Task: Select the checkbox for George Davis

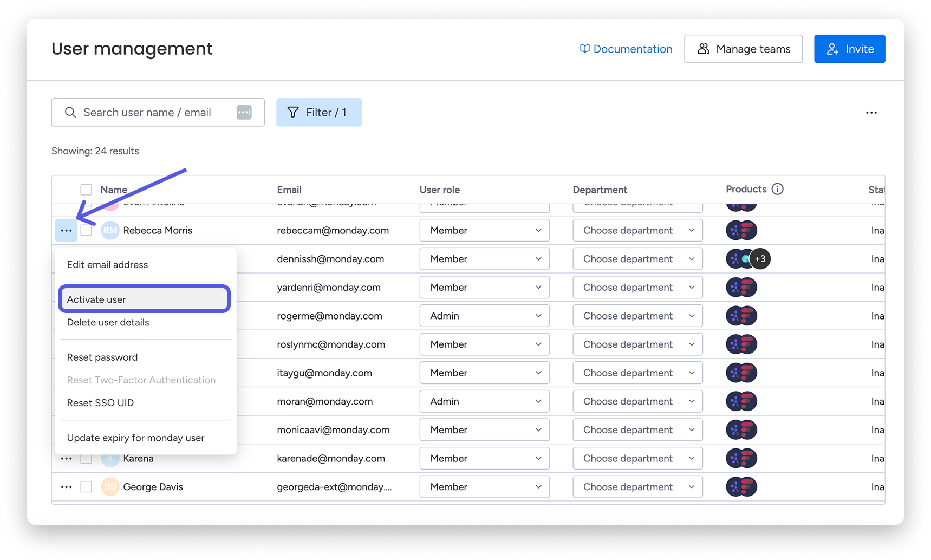Action: tap(86, 487)
